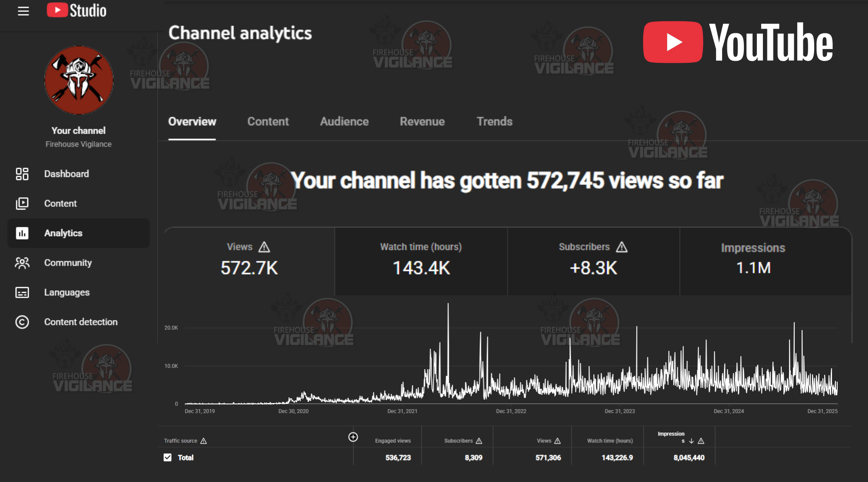Switch to the Audience tab

click(344, 122)
